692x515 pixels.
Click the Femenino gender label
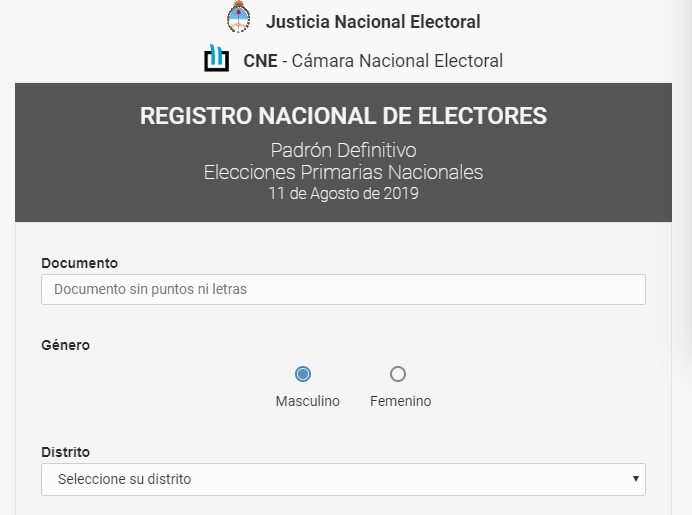coord(400,401)
